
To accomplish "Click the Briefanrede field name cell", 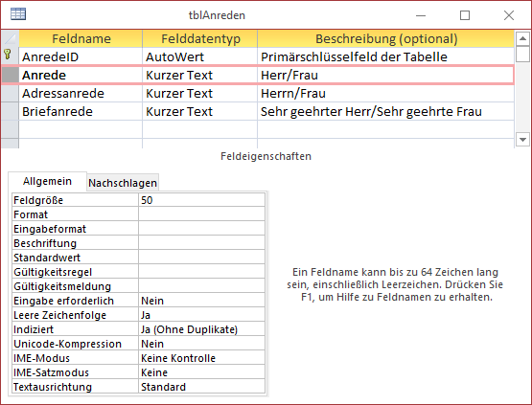I will 81,111.
